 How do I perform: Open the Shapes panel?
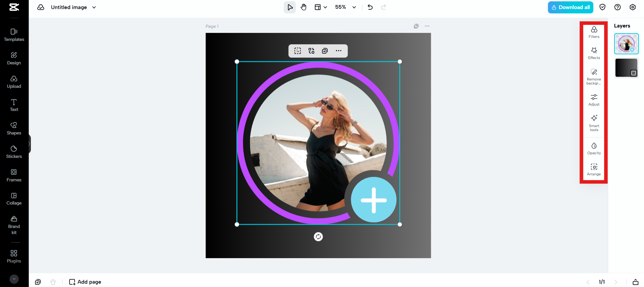(14, 128)
